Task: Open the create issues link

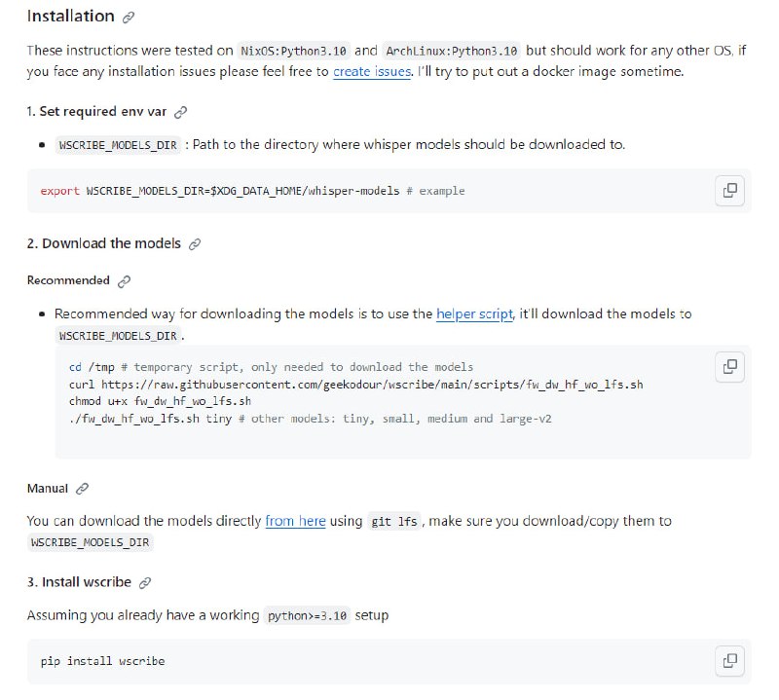Action: (372, 71)
